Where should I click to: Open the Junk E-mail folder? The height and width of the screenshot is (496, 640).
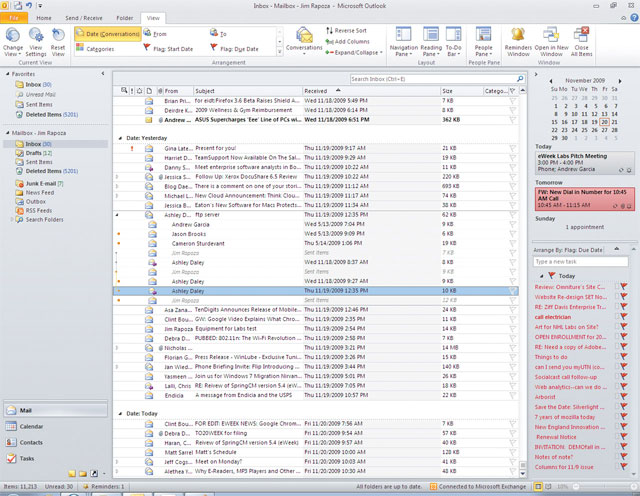pos(41,184)
